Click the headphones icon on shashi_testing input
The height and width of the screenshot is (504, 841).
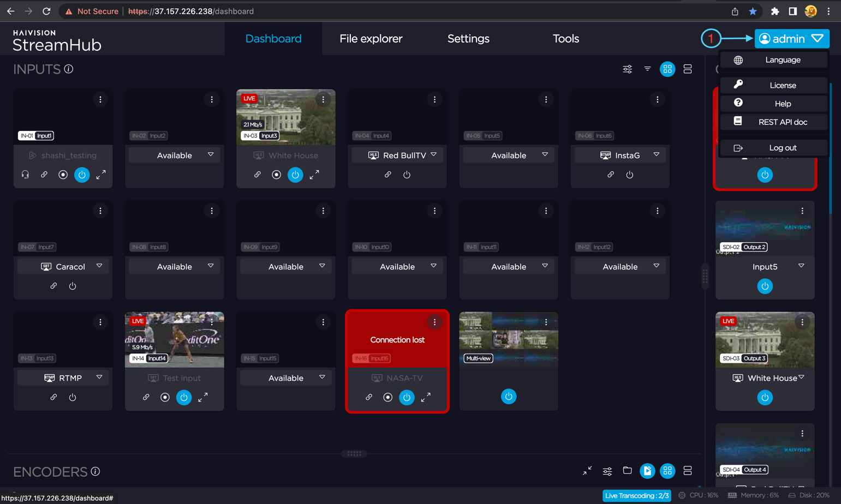[x=25, y=175]
